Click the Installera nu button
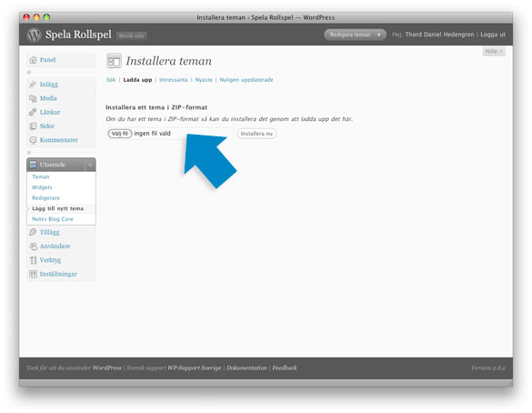532x413 pixels. click(x=256, y=134)
